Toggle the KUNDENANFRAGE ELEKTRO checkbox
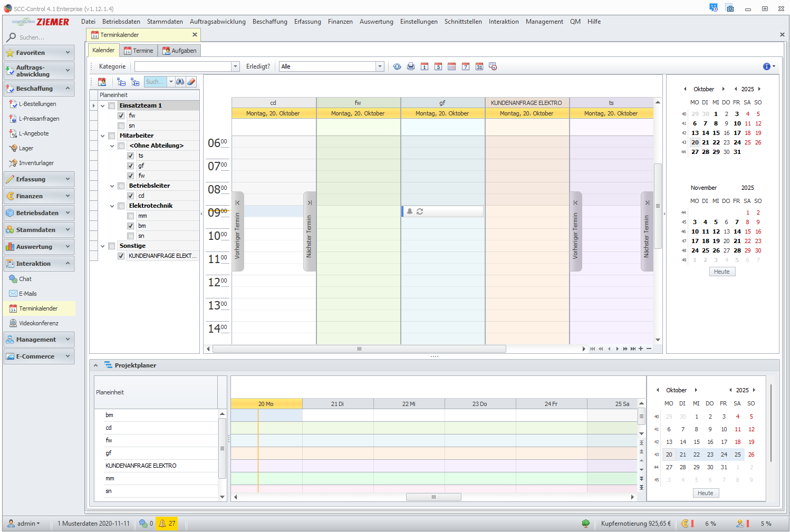This screenshot has width=790, height=532. coord(121,256)
